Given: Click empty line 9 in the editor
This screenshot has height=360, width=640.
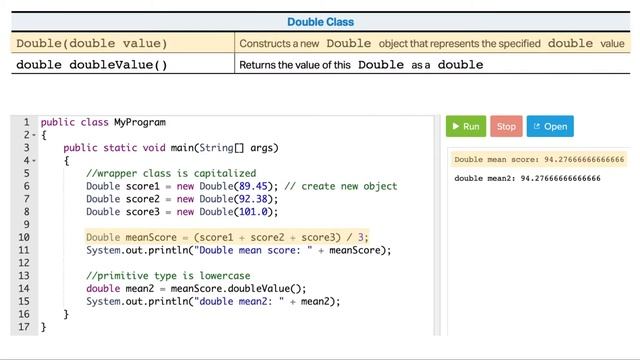Looking at the screenshot, I should tap(236, 224).
